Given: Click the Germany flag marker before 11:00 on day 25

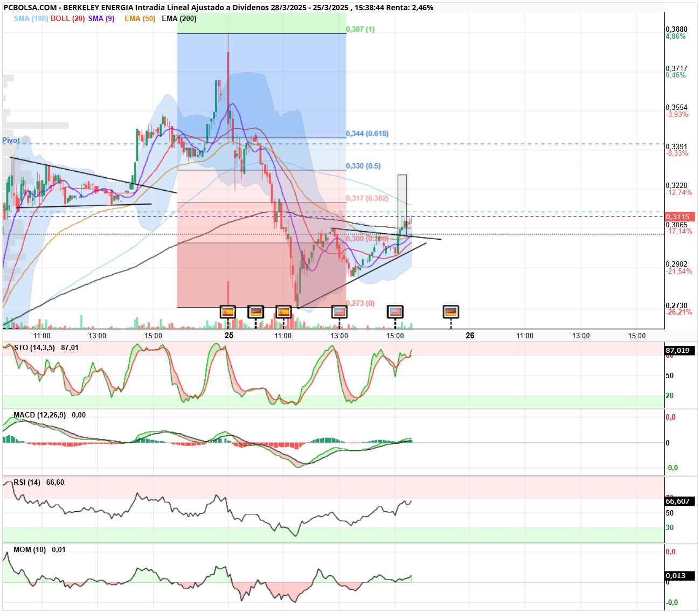Looking at the screenshot, I should click(256, 312).
